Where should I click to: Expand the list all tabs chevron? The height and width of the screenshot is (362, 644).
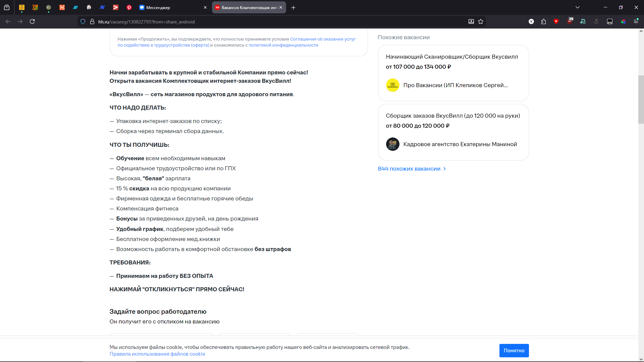point(578,7)
